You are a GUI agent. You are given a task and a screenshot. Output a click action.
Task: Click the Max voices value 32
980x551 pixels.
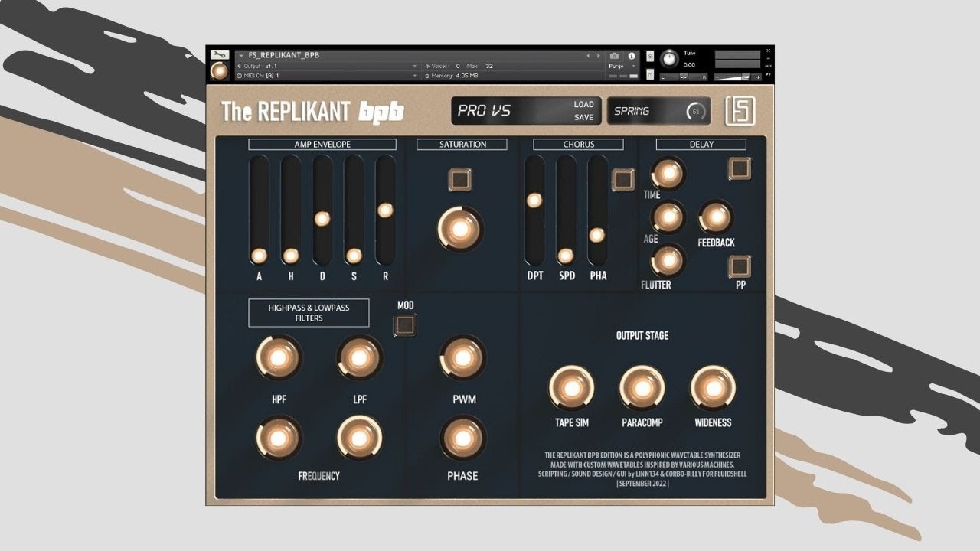pos(488,67)
